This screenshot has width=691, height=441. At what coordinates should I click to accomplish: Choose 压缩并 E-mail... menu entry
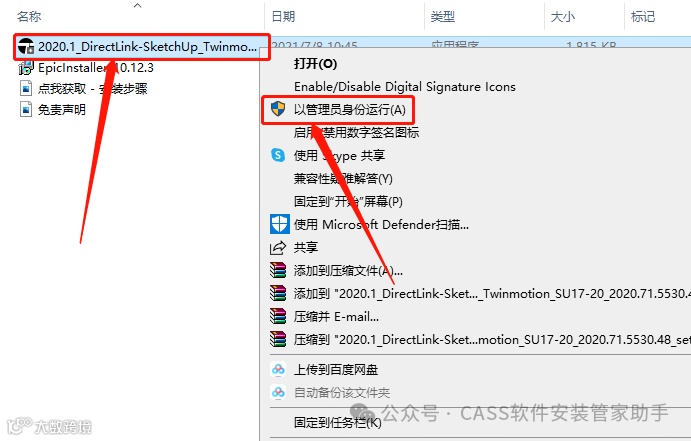(336, 316)
